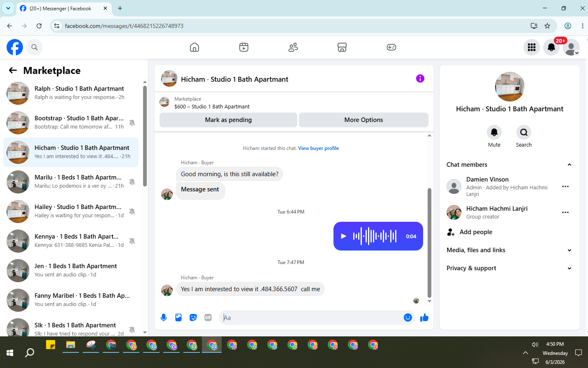Click the chat messages scrollbar
This screenshot has height=368, width=588.
click(x=429, y=242)
